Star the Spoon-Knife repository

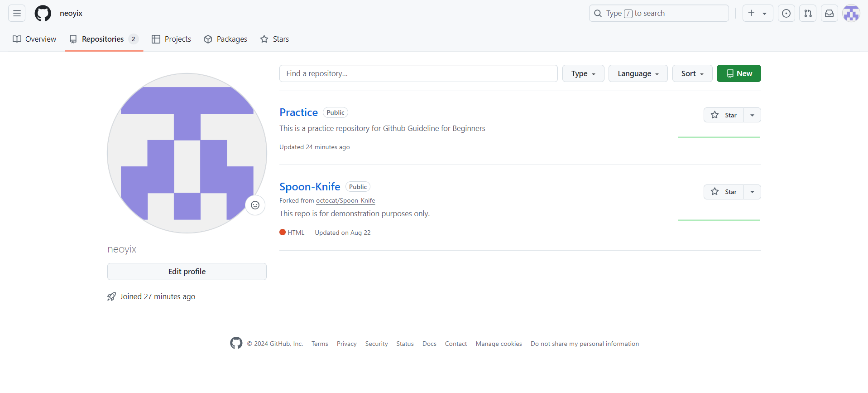724,192
